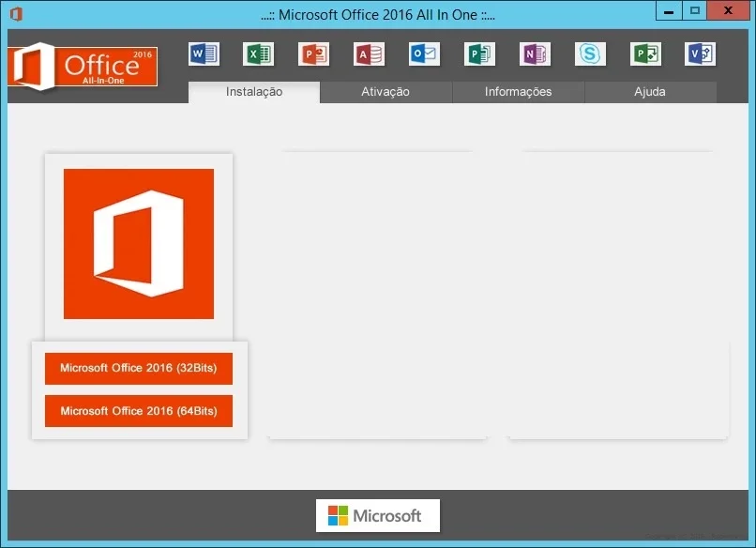Select the Access database icon
This screenshot has height=548, width=756.
[370, 54]
